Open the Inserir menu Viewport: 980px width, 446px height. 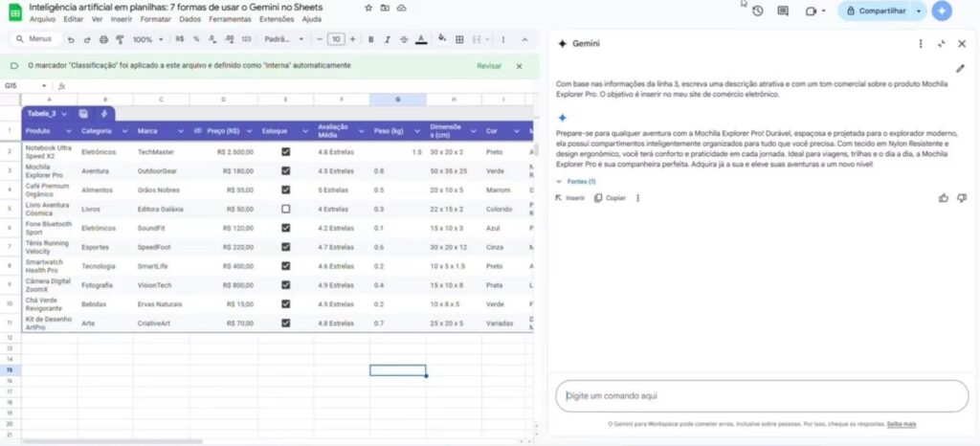122,19
